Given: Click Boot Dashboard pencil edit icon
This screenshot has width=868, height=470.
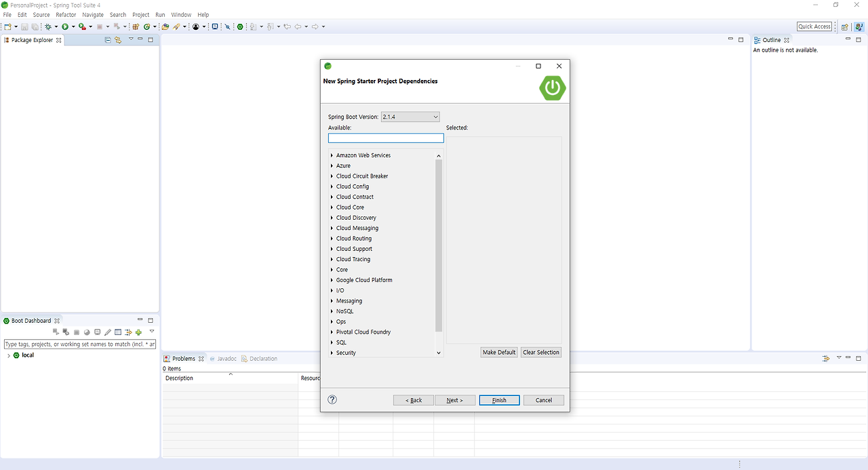Looking at the screenshot, I should tap(108, 332).
